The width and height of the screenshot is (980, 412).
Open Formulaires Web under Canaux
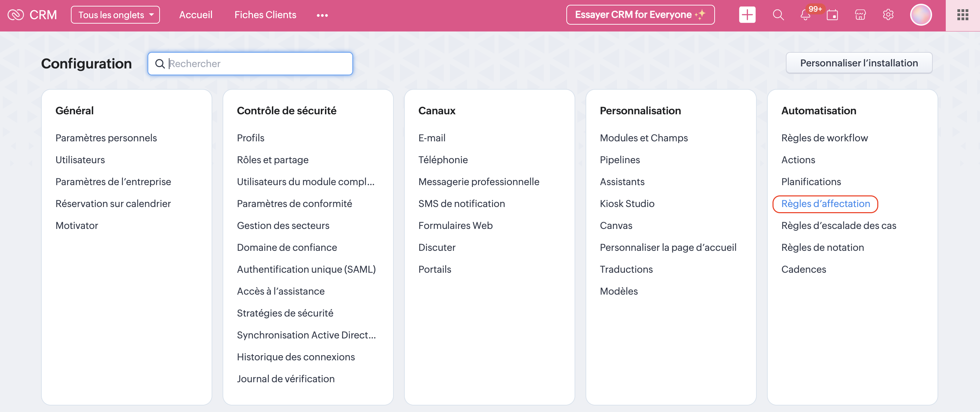455,226
